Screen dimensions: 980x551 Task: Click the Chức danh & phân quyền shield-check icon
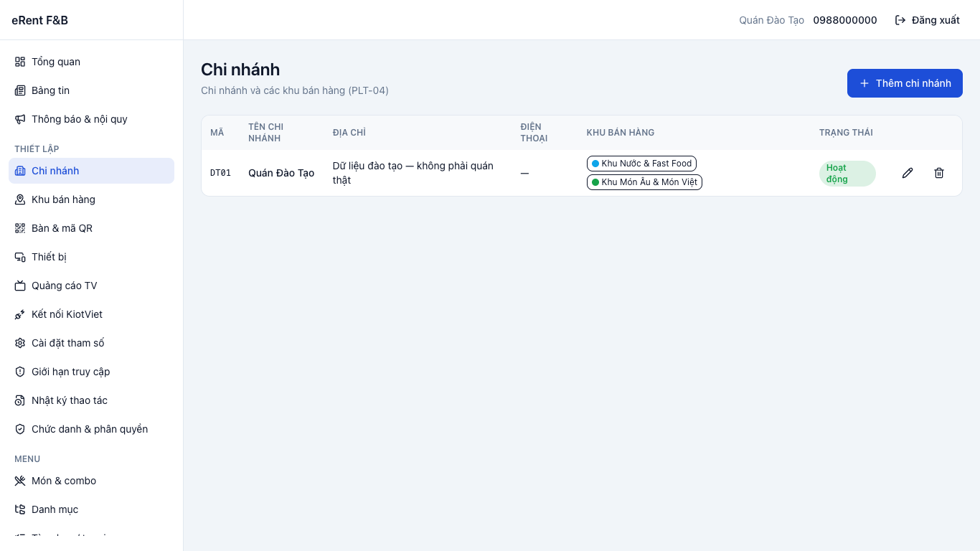(x=20, y=429)
